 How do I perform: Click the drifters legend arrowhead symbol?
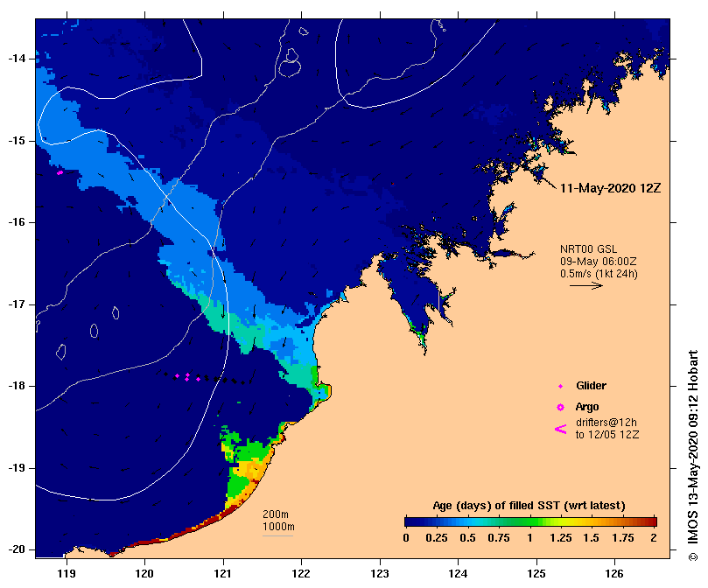tap(560, 429)
